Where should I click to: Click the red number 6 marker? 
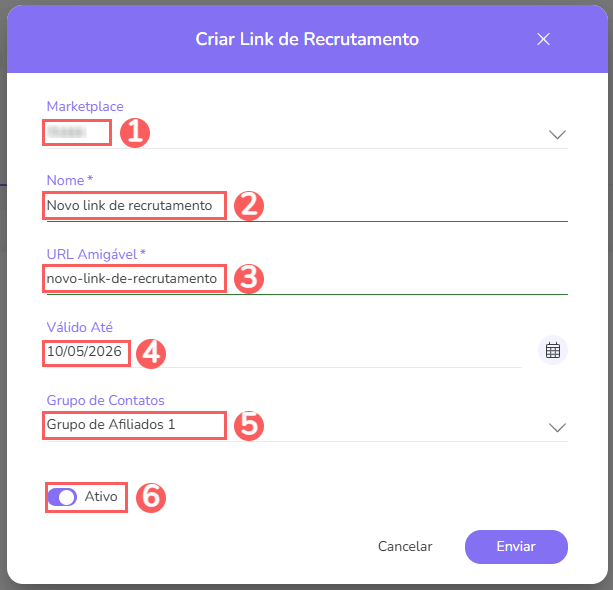pyautogui.click(x=150, y=497)
